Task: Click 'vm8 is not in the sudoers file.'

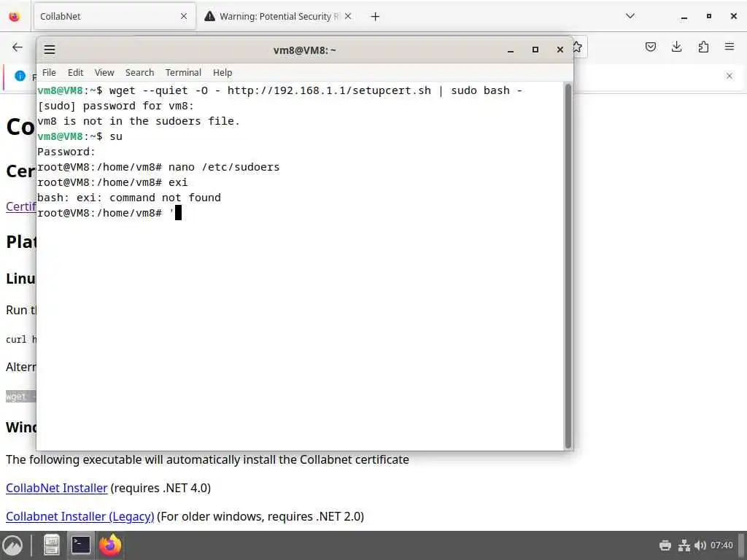Action: pos(138,121)
